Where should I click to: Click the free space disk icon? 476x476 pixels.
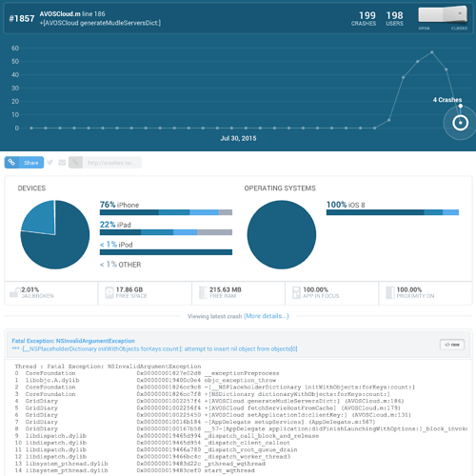pos(109,292)
